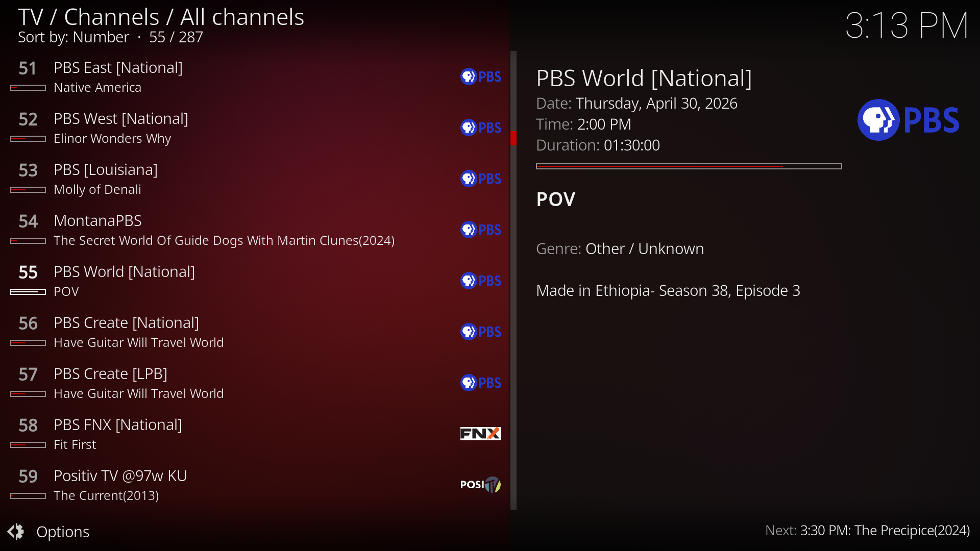Click Fit First program title

click(x=75, y=444)
